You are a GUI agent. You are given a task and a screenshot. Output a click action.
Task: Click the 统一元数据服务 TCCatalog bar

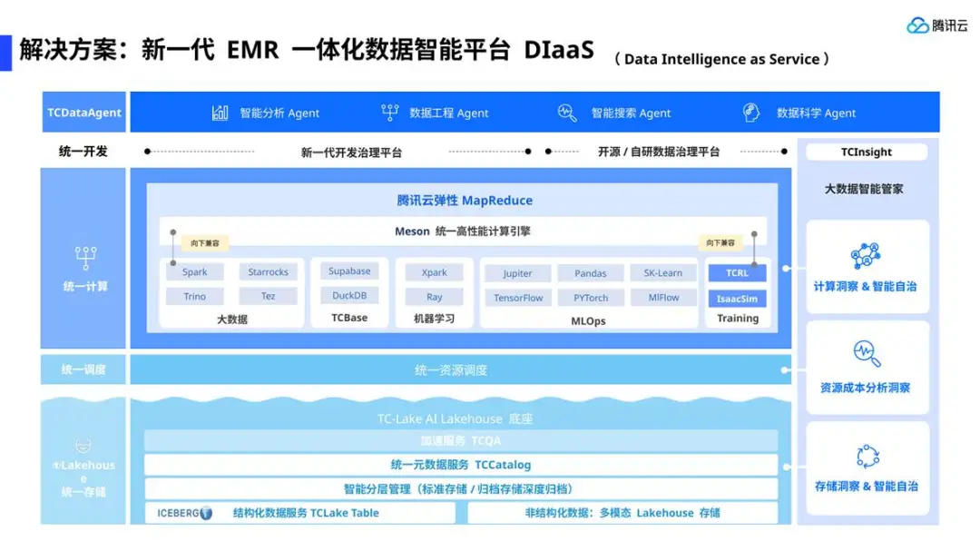[x=461, y=465]
